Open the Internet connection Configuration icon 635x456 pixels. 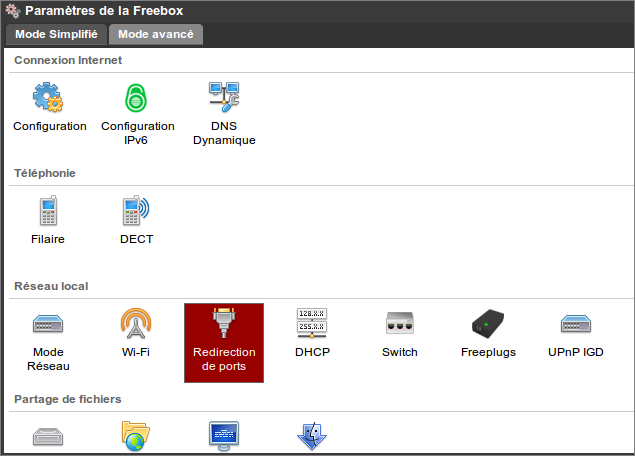[x=49, y=108]
